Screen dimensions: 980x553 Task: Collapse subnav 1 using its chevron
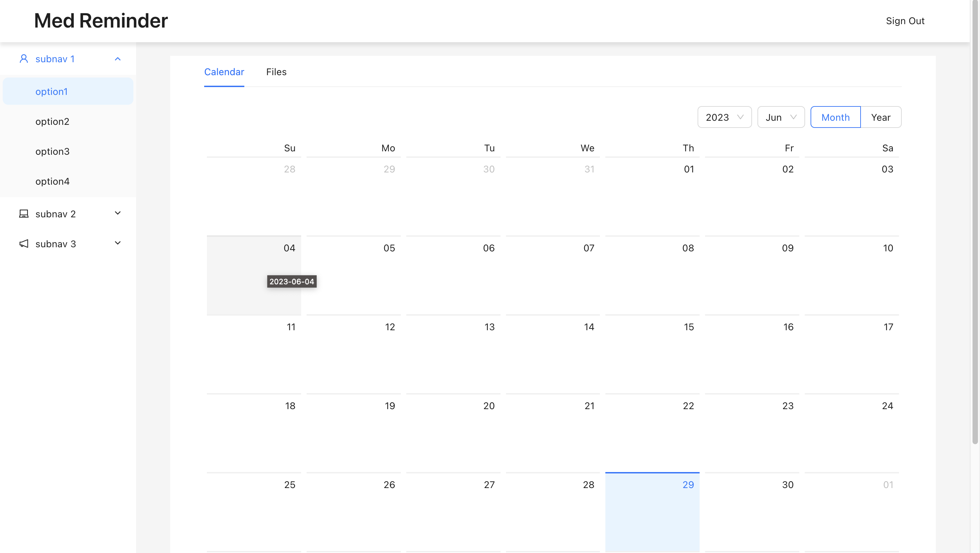117,59
